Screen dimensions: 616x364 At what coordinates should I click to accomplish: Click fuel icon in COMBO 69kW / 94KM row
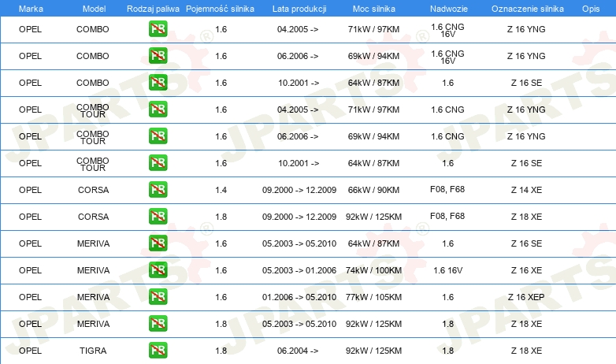pos(158,56)
